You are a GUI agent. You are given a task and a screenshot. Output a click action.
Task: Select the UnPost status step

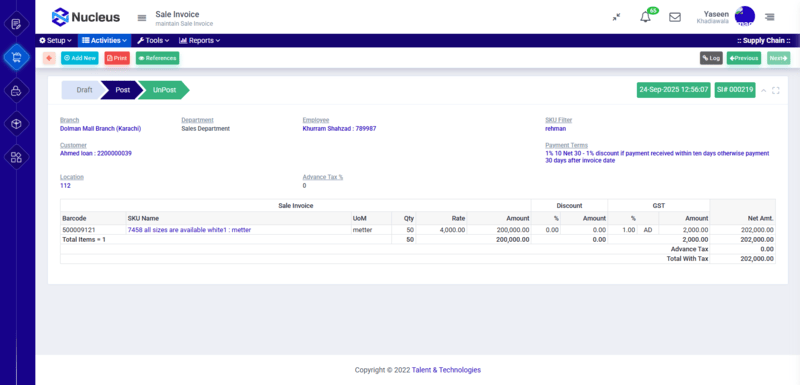tap(164, 90)
